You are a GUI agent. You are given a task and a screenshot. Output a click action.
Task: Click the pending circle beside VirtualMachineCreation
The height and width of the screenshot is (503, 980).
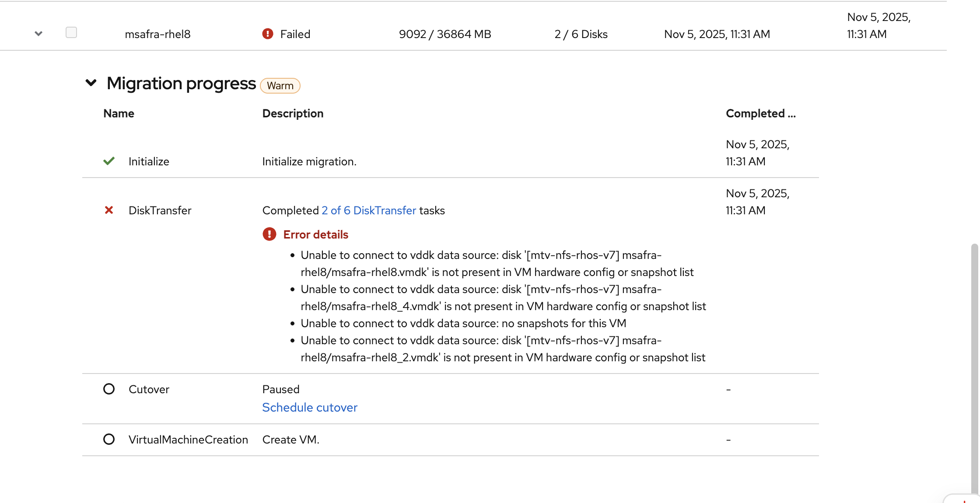pos(109,439)
